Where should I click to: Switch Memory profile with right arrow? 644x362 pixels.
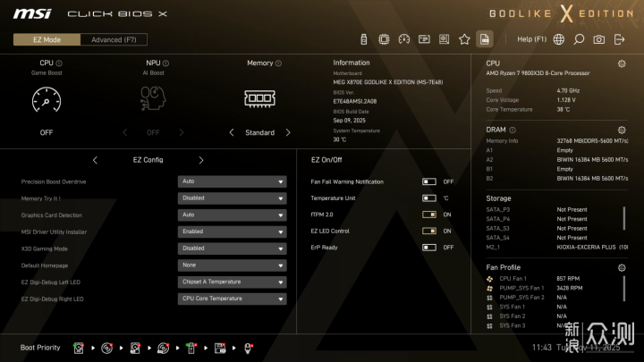(288, 132)
